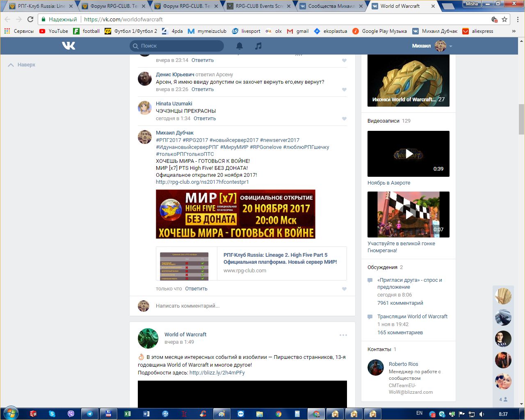525x420 pixels.
Task: Switch to Сообщества Михаил tab
Action: (x=331, y=6)
